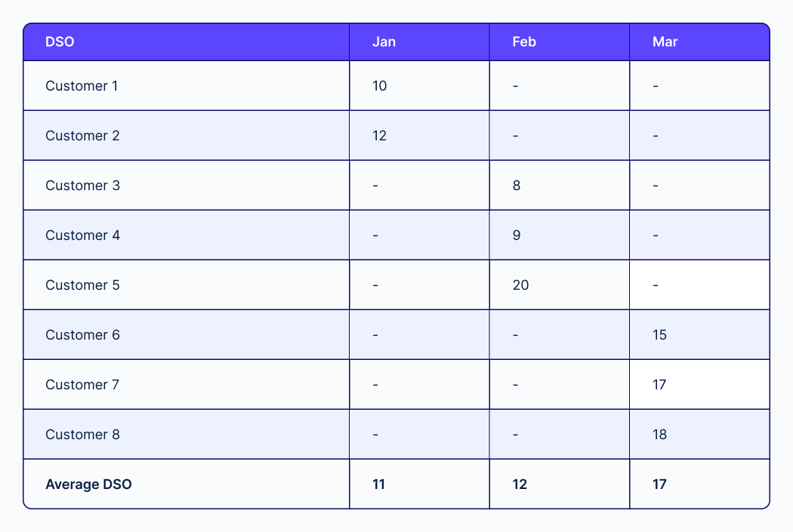The height and width of the screenshot is (532, 793).
Task: Click the Average DSO row label
Action: (x=88, y=484)
